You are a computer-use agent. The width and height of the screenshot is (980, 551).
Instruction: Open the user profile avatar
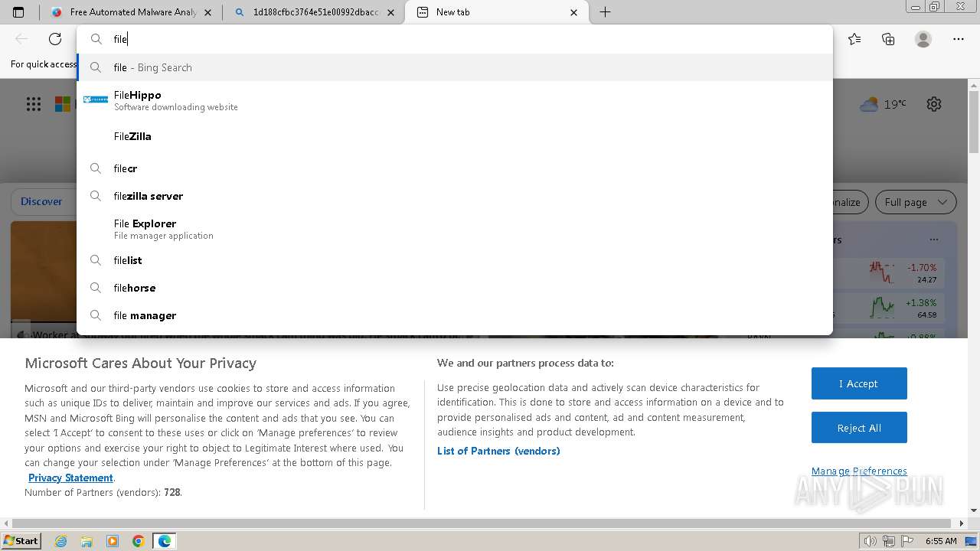[x=923, y=39]
